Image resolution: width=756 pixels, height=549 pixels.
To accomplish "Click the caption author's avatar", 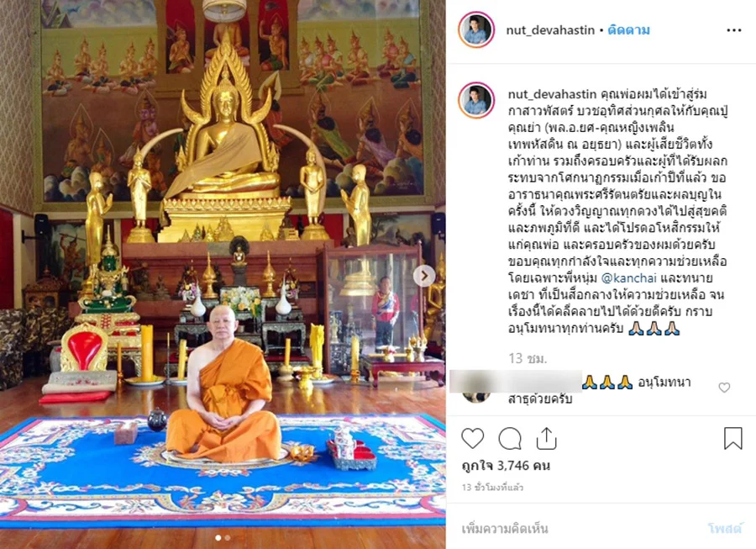I will coord(476,100).
